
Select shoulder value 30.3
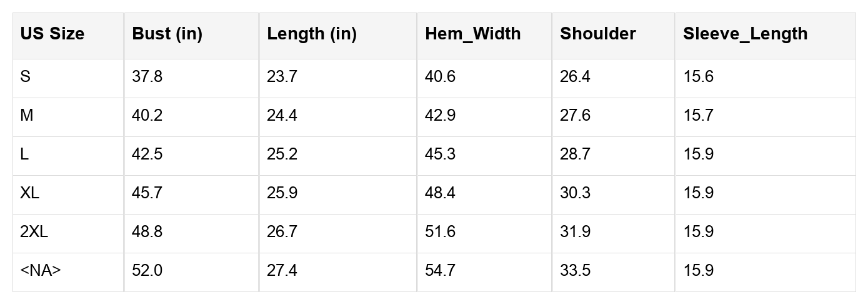pyautogui.click(x=575, y=193)
